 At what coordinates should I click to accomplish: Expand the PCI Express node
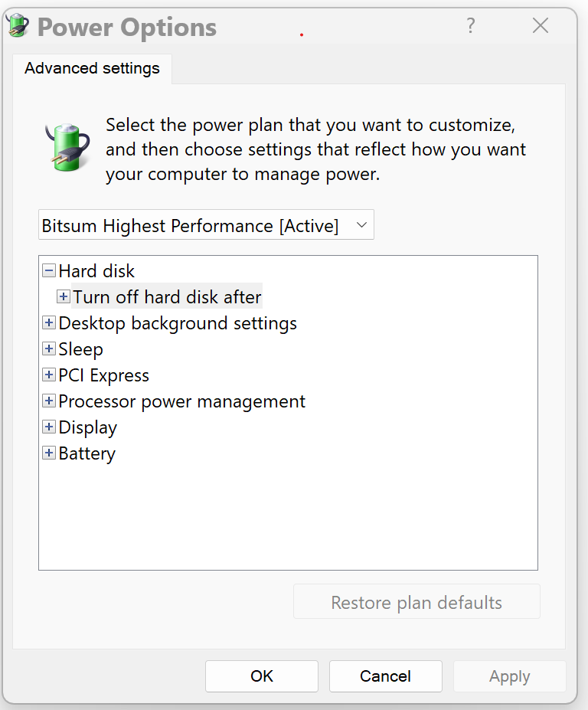click(x=49, y=375)
